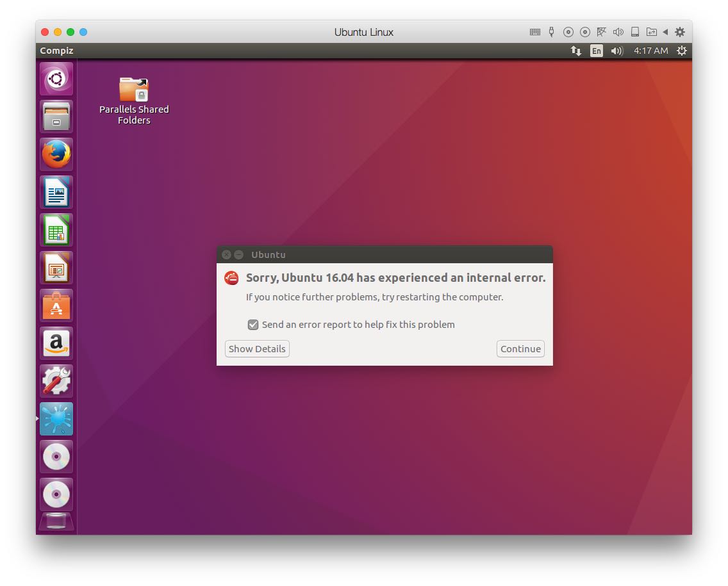Click Show Details in error dialog
The height and width of the screenshot is (586, 728).
(257, 349)
